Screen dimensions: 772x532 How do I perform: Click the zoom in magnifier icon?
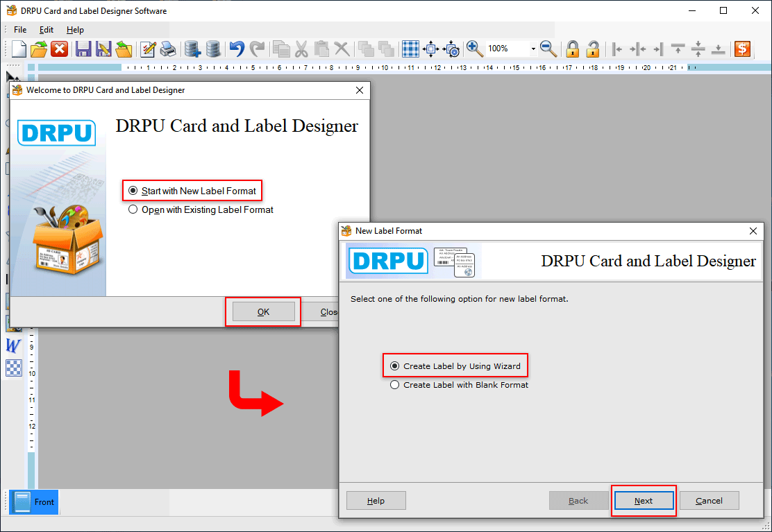coord(475,49)
